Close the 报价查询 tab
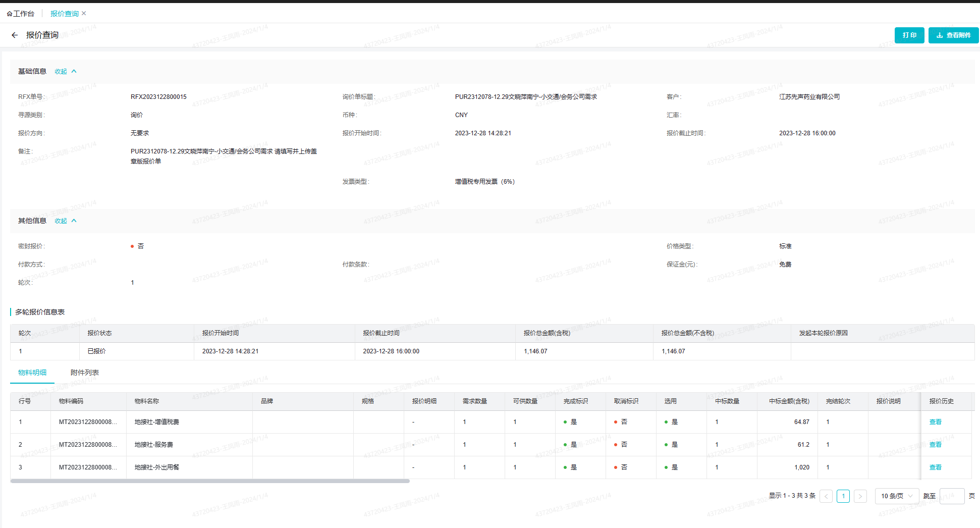This screenshot has width=980, height=528. tap(84, 14)
